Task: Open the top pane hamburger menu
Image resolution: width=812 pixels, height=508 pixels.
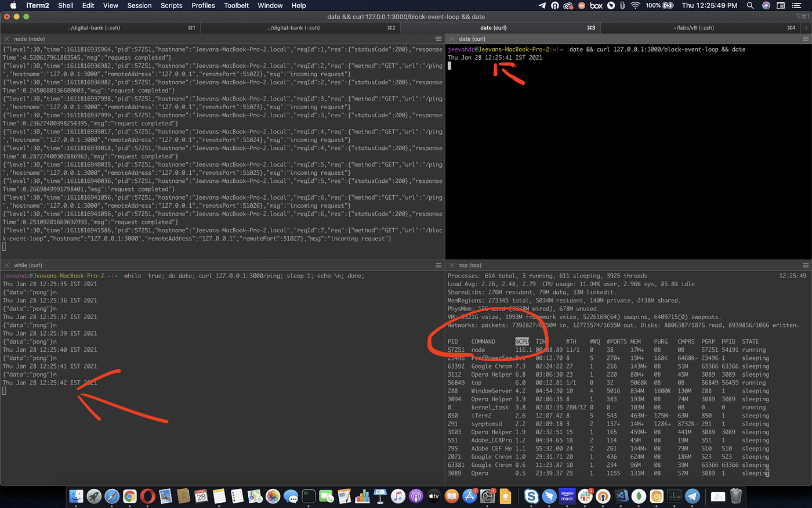Action: pyautogui.click(x=806, y=265)
